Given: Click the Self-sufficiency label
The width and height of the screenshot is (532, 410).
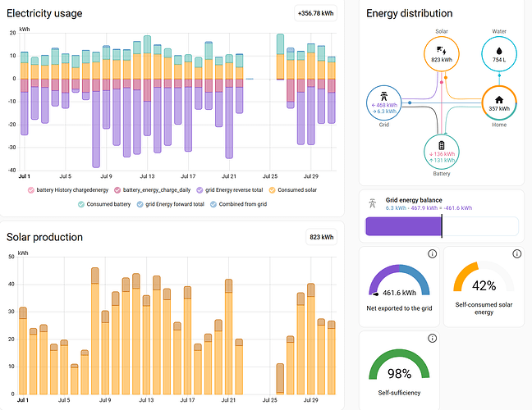Looking at the screenshot, I should pyautogui.click(x=399, y=393).
